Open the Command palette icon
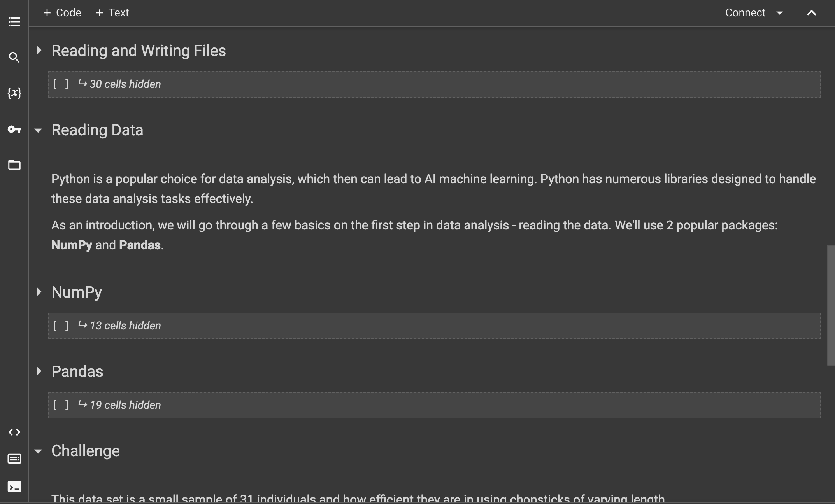 (14, 459)
